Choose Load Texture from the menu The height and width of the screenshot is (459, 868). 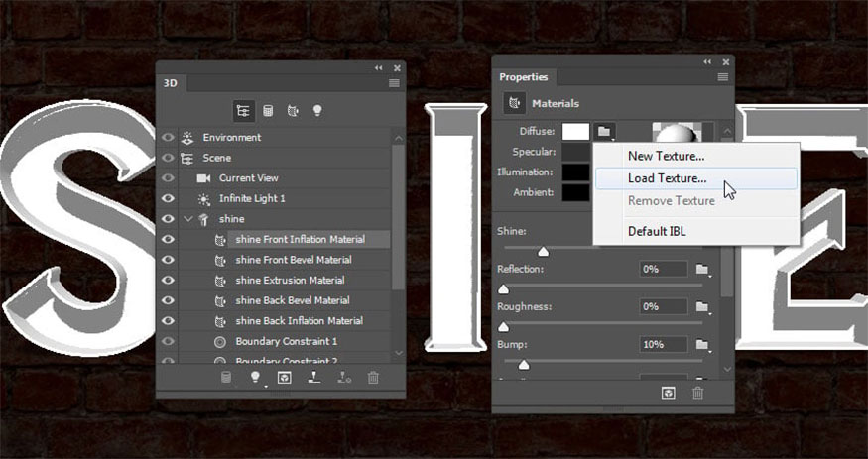(667, 178)
